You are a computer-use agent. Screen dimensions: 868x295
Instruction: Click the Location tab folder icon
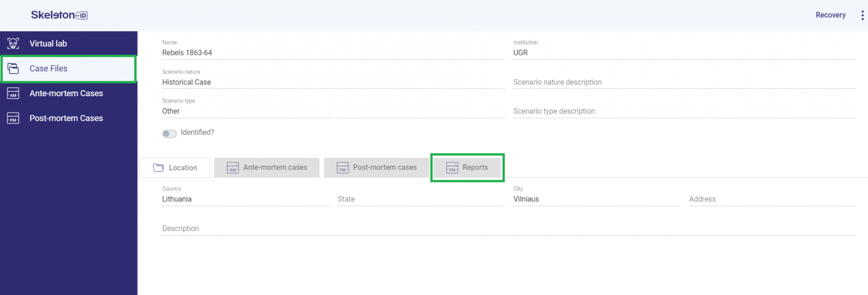(159, 168)
